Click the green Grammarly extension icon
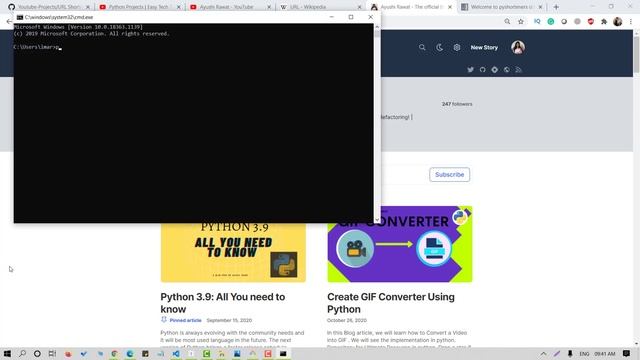This screenshot has height=360, width=640. click(551, 22)
